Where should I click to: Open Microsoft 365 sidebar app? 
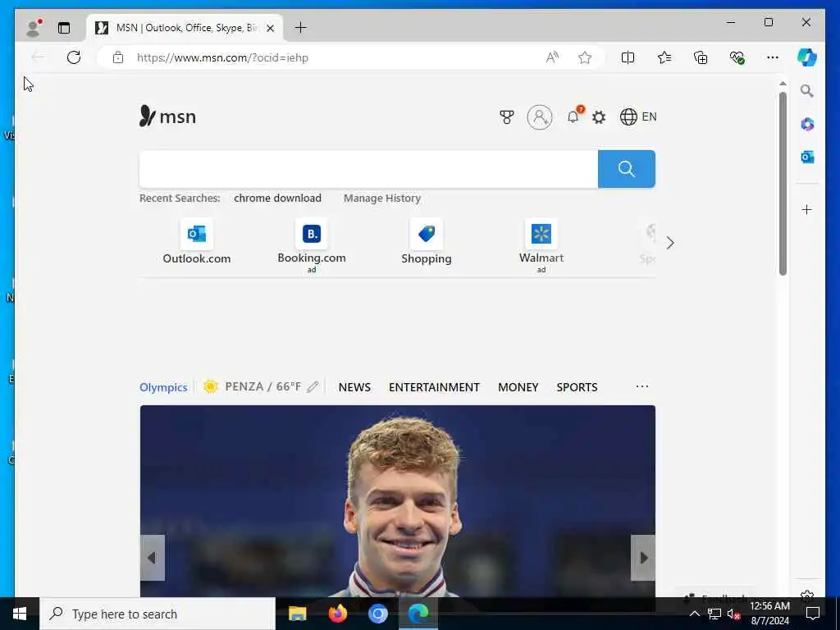807,125
